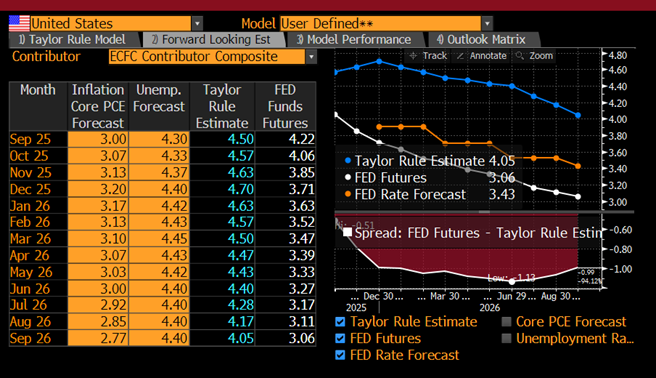
Task: Click the orange FED Rate Forecast legend dot
Action: (x=348, y=194)
